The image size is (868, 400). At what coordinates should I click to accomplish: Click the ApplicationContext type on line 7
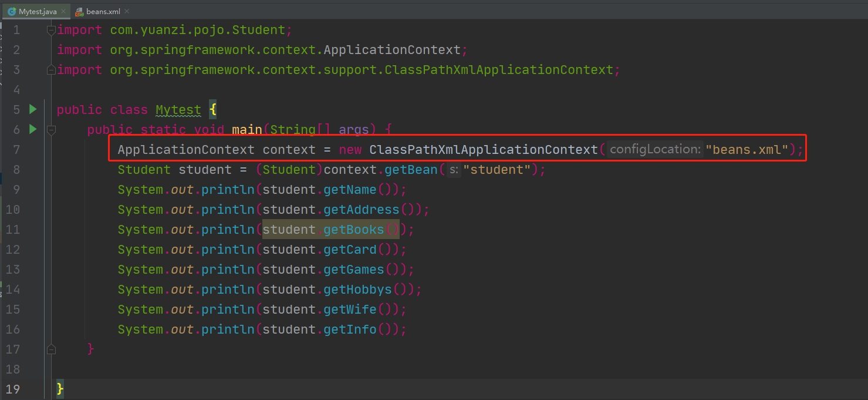[186, 150]
